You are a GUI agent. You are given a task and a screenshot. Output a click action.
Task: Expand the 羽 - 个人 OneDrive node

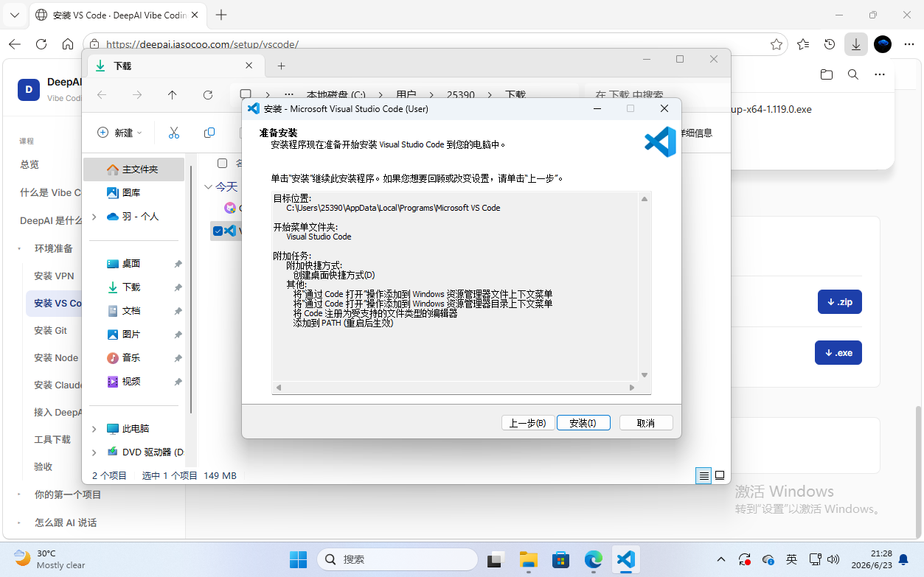(94, 217)
